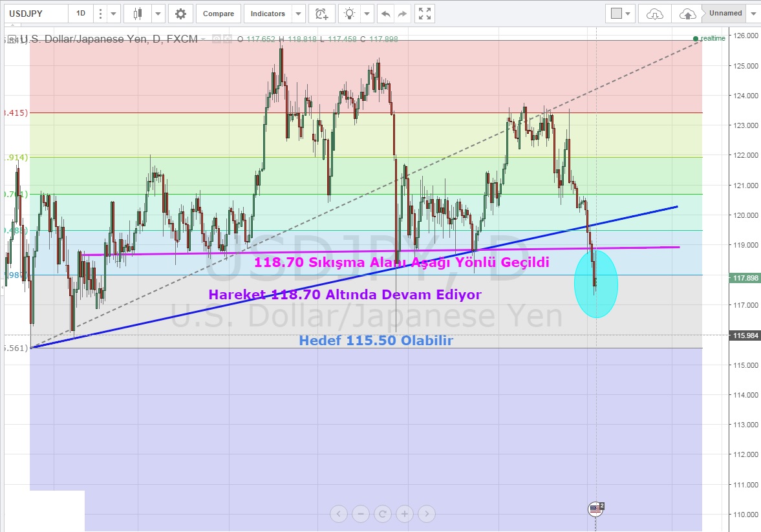This screenshot has width=761, height=532.
Task: Click the US flag economic event marker
Action: point(595,509)
